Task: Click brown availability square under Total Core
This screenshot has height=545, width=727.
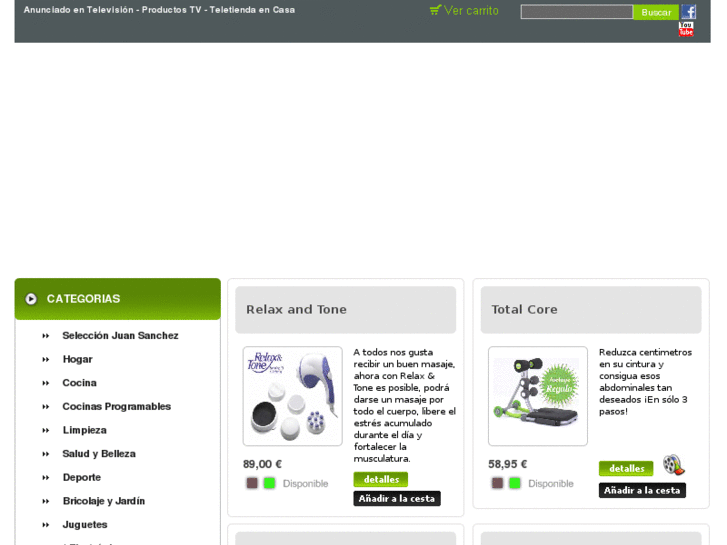Action: 497,483
